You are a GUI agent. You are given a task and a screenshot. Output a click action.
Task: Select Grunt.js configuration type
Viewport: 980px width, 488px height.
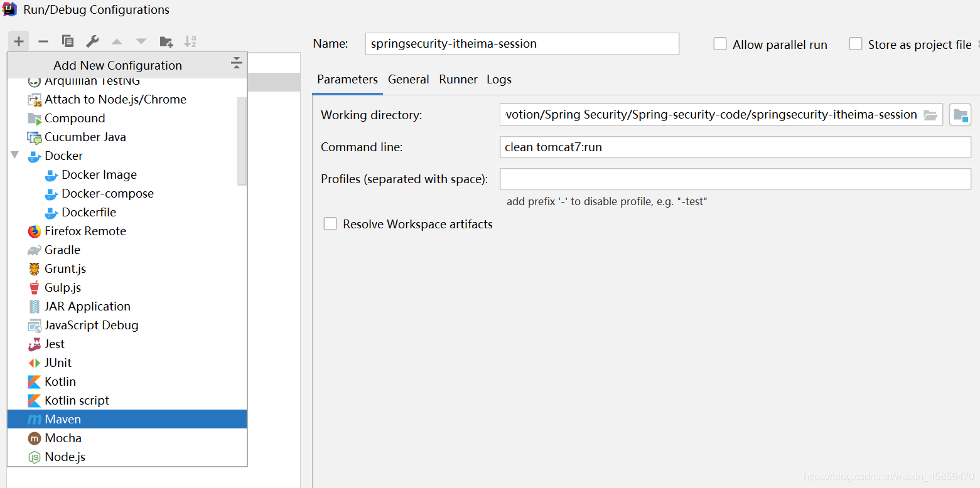coord(127,268)
